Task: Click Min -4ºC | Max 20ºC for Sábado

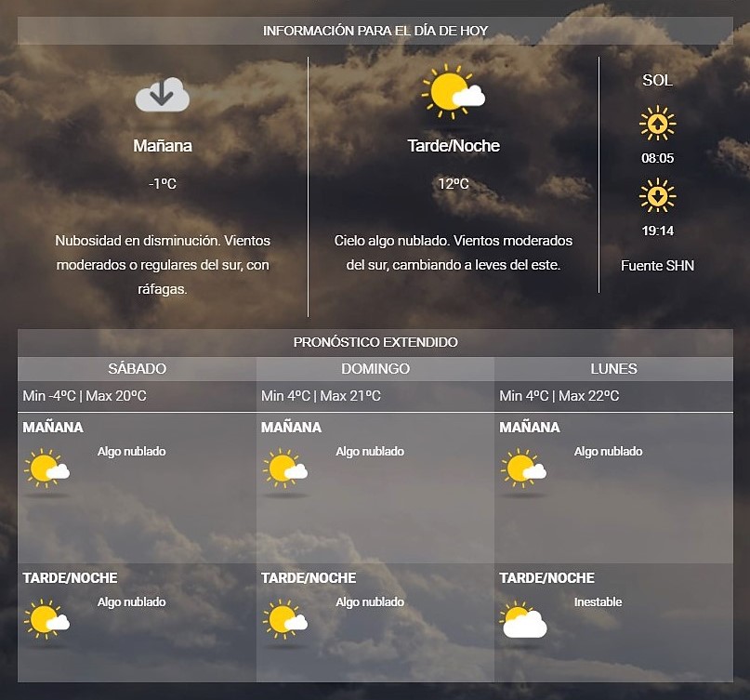Action: pyautogui.click(x=85, y=396)
